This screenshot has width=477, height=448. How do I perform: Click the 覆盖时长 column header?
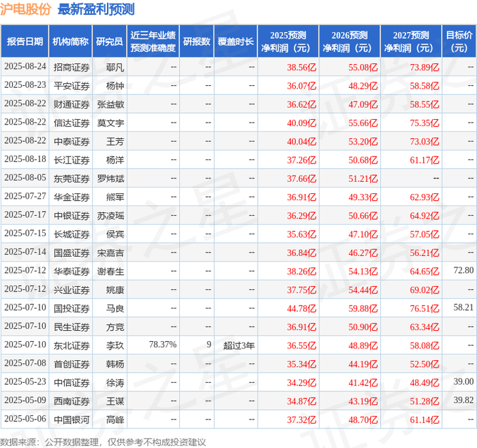pos(236,42)
